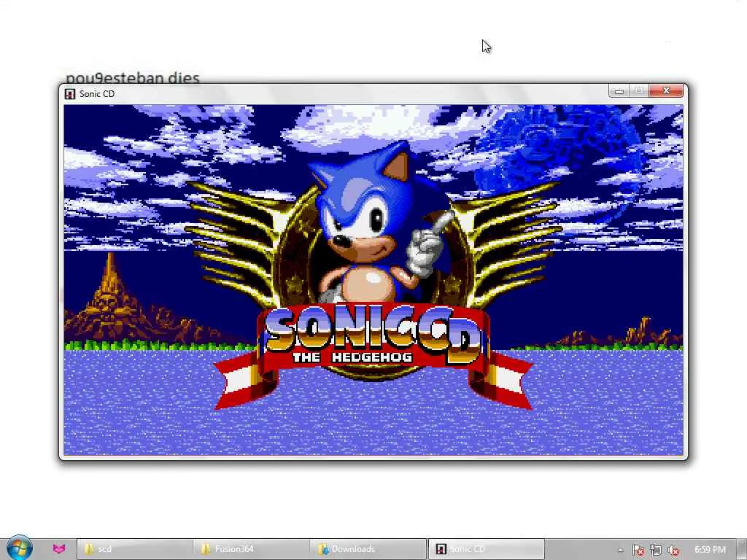
Task: Click the Show Desktop strip on taskbar edge
Action: (743, 549)
